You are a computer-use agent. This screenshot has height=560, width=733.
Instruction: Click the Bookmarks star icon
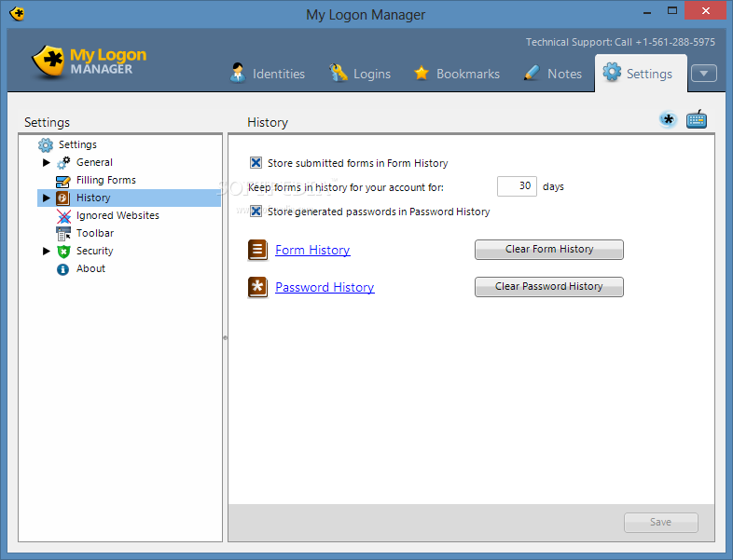point(422,73)
